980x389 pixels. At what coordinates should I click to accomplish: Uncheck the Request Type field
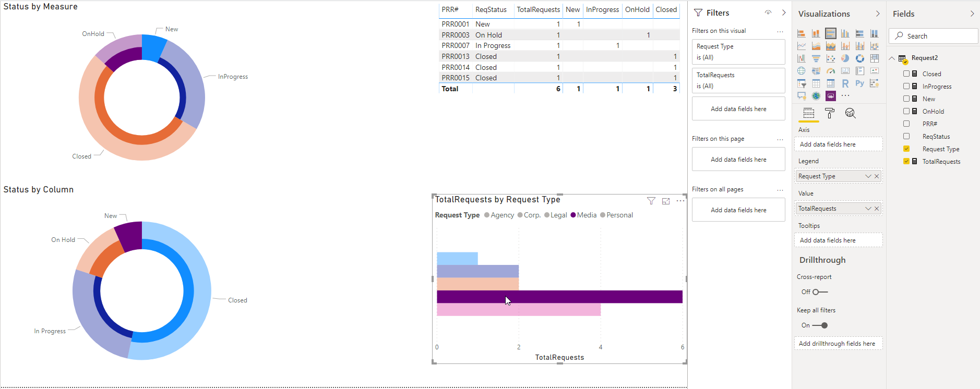[x=906, y=149]
